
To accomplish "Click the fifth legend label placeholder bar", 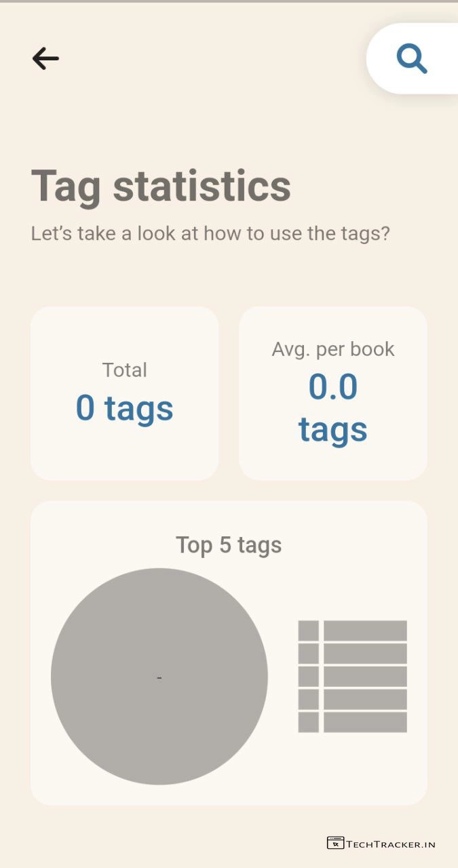I will click(x=365, y=722).
